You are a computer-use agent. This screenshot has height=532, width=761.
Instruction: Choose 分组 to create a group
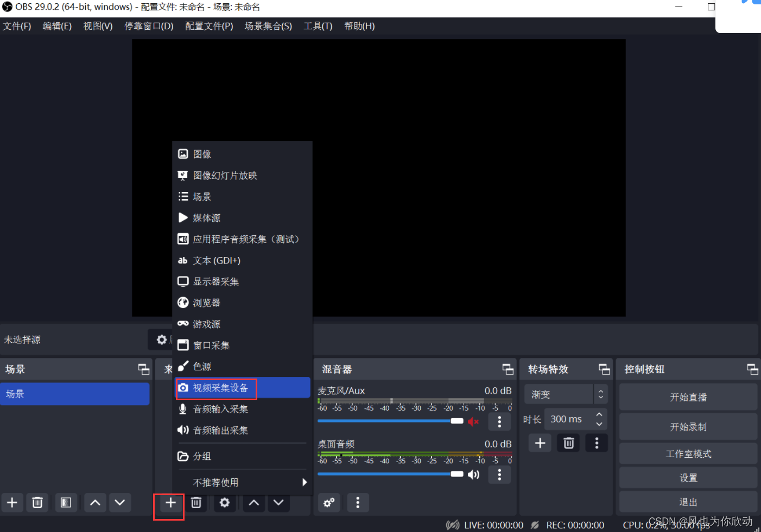243,456
